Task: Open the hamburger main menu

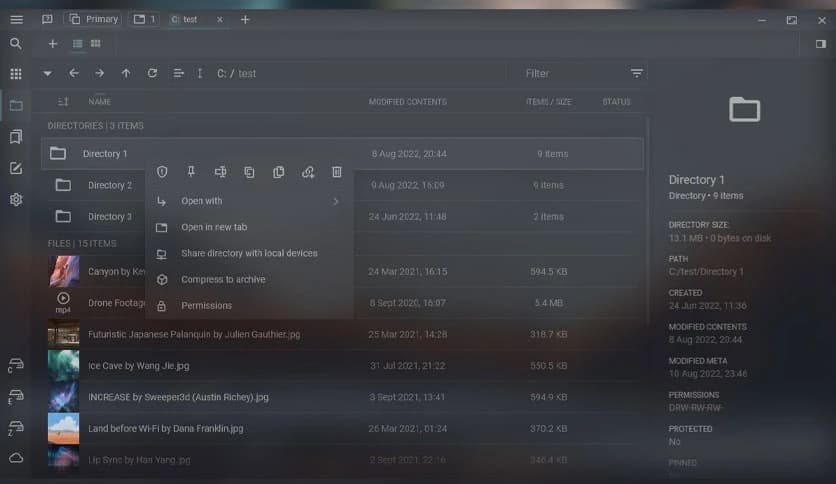Action: 17,20
